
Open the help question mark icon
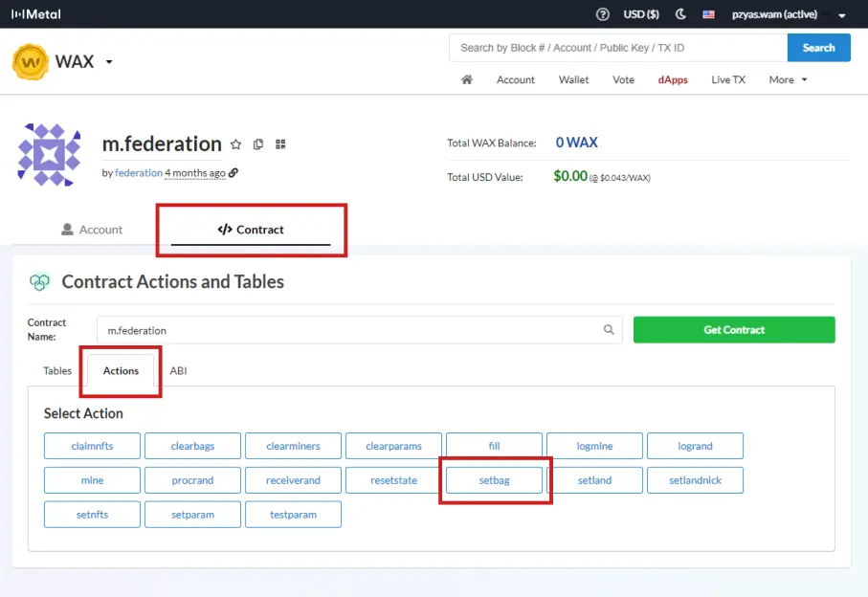pos(602,14)
